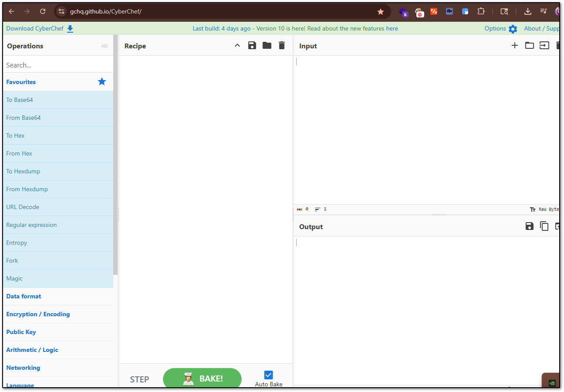564x392 pixels.
Task: Toggle the Auto Bake checkbox
Action: point(269,375)
